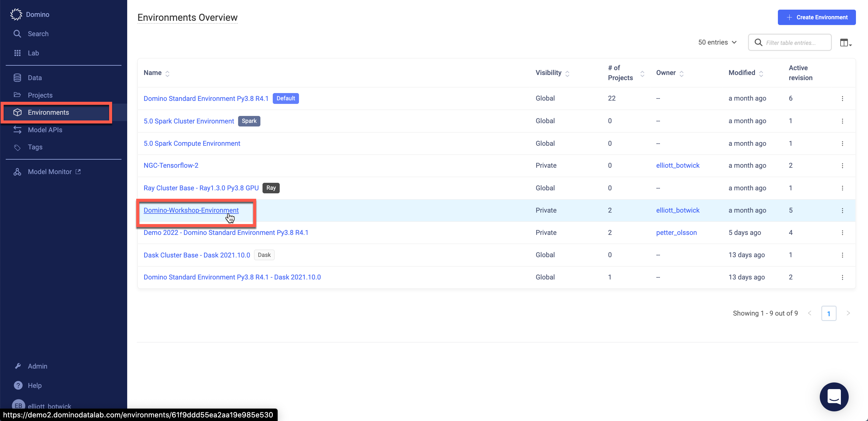Open the Data section icon
This screenshot has width=868, height=421.
click(17, 78)
